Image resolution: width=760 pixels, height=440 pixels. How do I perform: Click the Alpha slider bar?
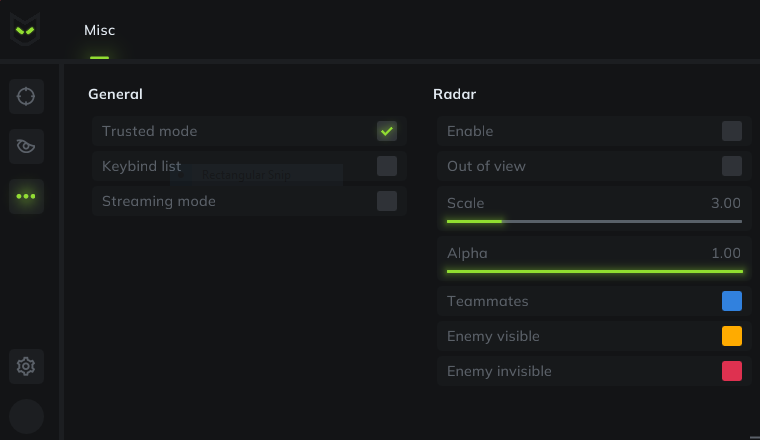click(594, 271)
